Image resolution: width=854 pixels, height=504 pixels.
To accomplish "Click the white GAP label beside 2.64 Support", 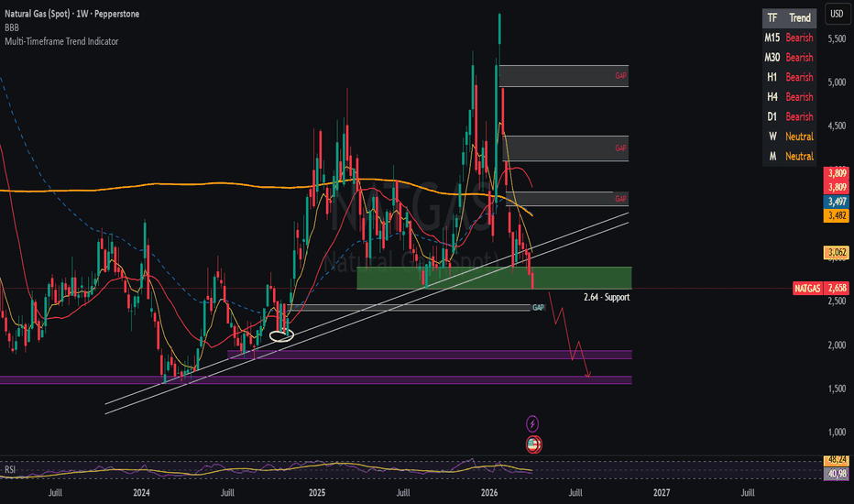I will pyautogui.click(x=538, y=308).
